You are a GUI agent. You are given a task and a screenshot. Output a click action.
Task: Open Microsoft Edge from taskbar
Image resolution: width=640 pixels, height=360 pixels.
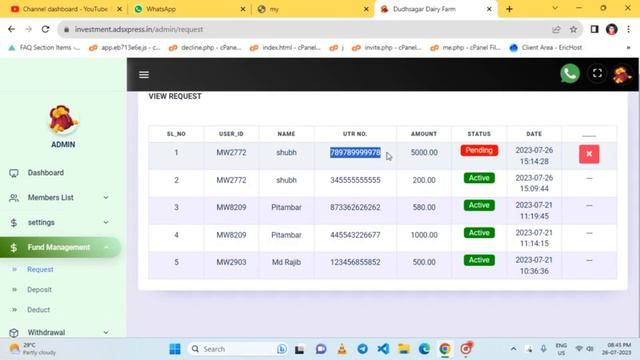pyautogui.click(x=424, y=349)
